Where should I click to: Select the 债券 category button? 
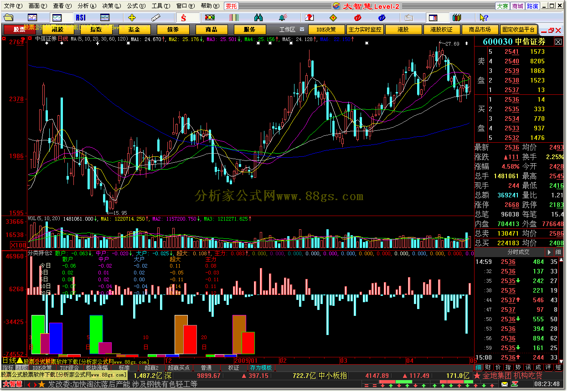pyautogui.click(x=173, y=29)
